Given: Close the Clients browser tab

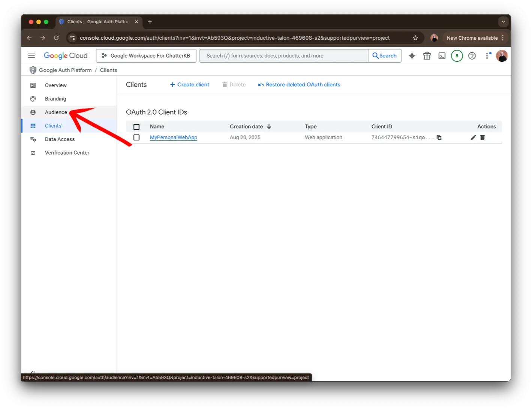Looking at the screenshot, I should click(136, 22).
